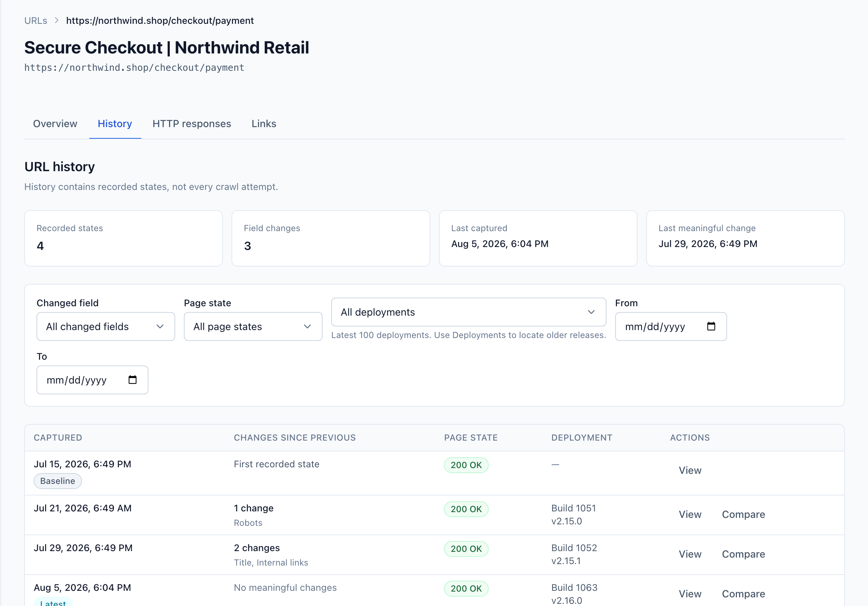Focus the From date input field

(671, 326)
